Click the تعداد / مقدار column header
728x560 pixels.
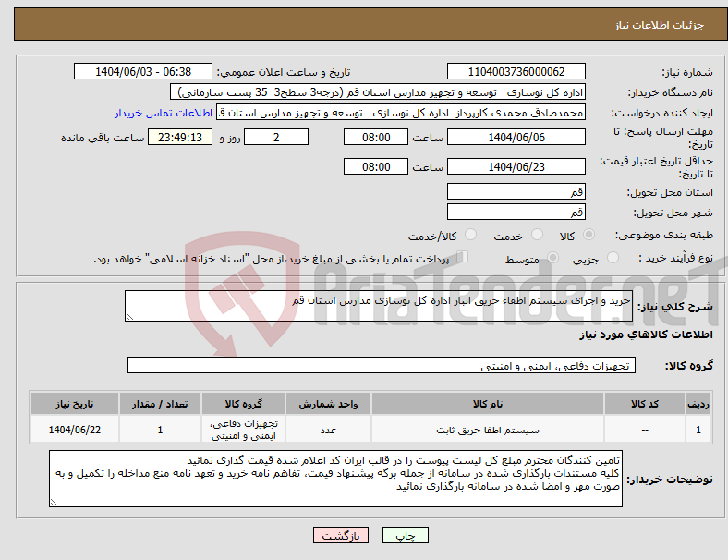160,404
